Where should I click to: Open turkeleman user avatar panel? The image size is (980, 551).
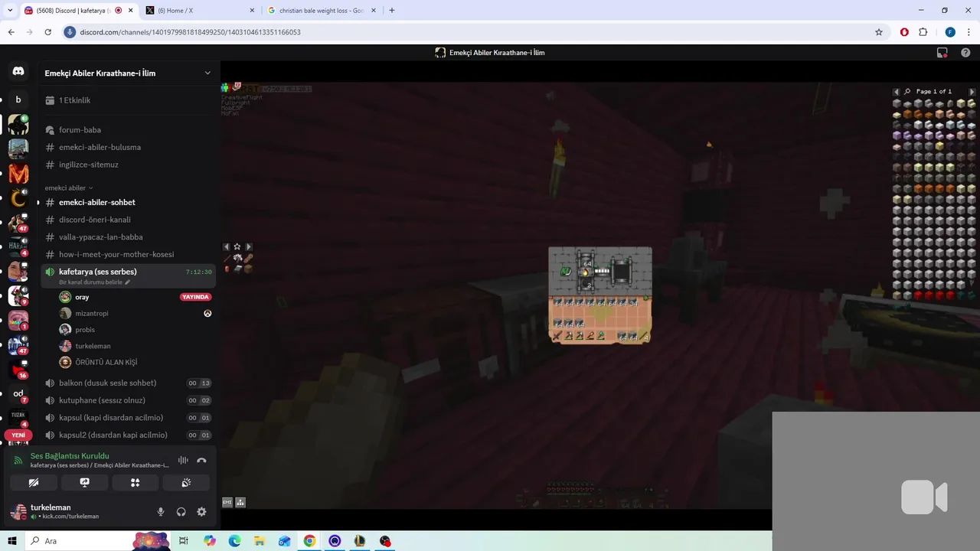click(18, 511)
